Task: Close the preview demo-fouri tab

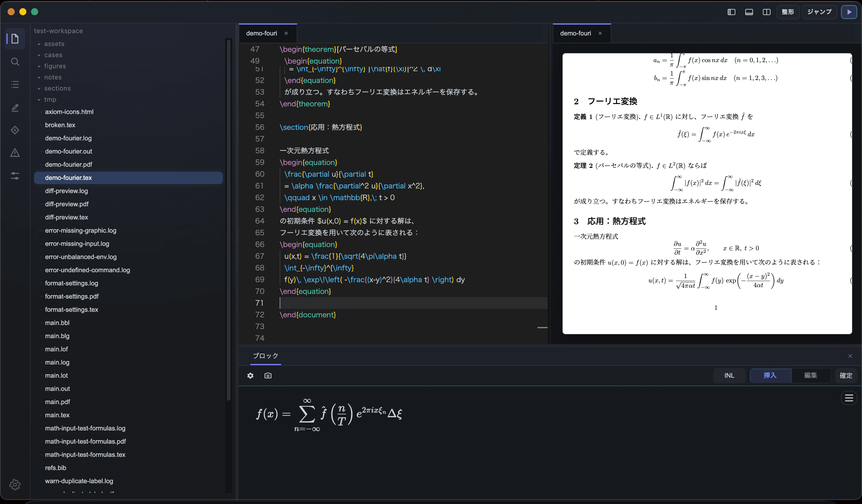Action: coord(600,33)
